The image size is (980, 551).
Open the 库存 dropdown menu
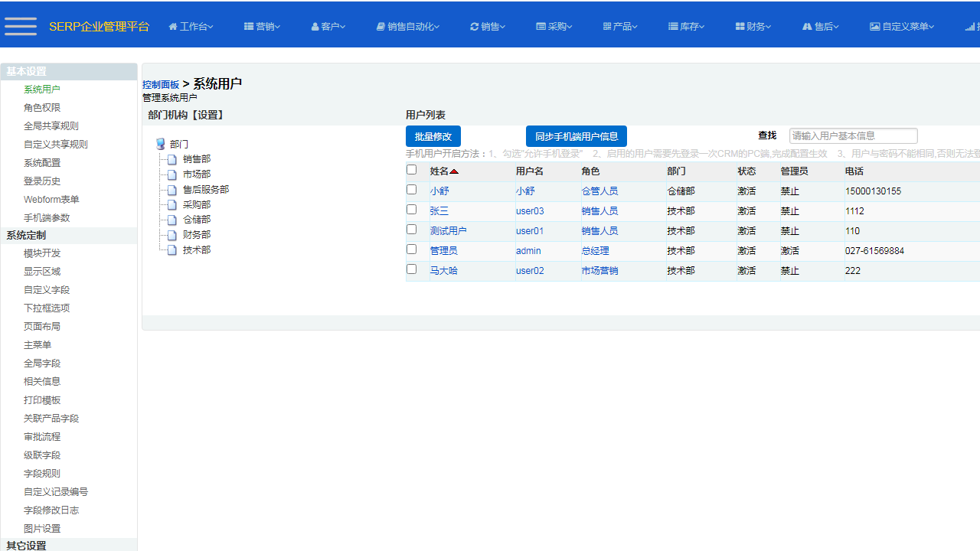point(685,26)
